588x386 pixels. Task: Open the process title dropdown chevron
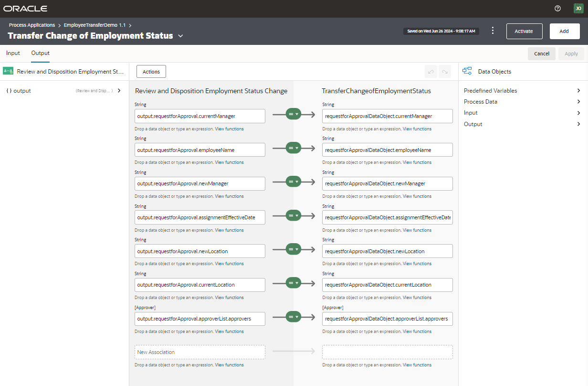click(x=180, y=36)
